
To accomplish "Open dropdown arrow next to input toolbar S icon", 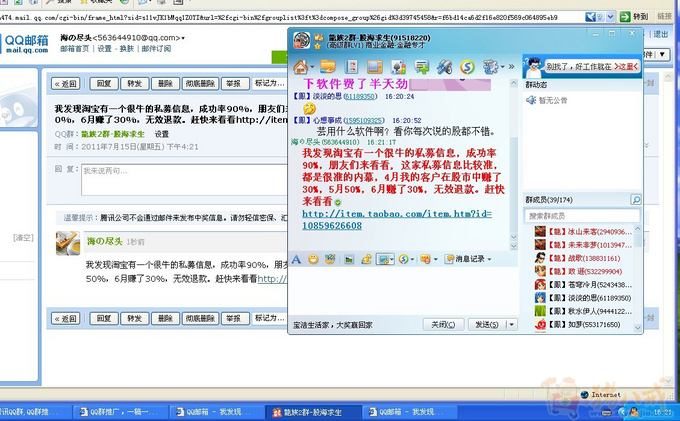I will [412, 259].
